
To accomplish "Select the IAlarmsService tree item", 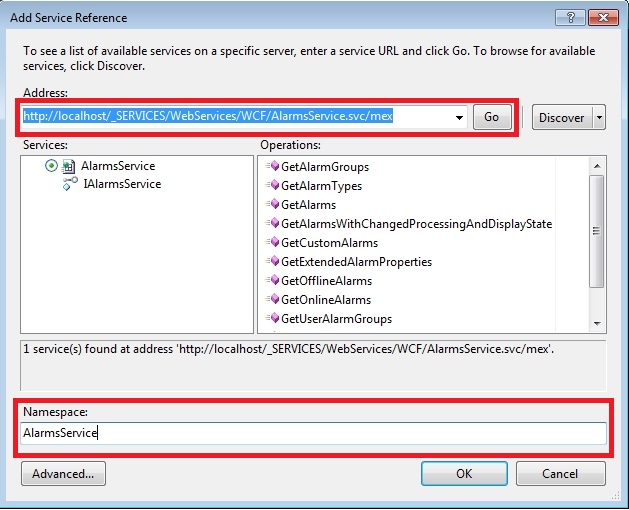I will (x=122, y=185).
